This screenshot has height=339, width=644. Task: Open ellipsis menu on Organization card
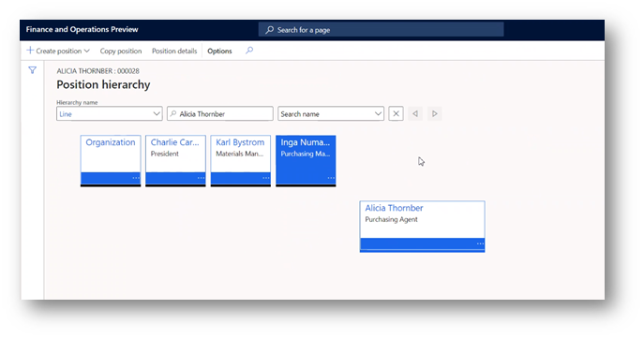pyautogui.click(x=136, y=178)
